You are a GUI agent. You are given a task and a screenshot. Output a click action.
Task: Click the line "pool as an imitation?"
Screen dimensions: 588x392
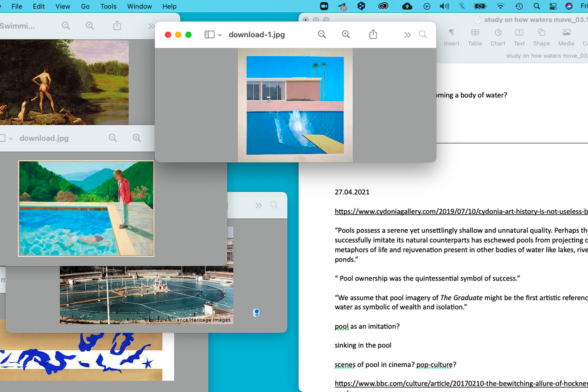(x=367, y=326)
